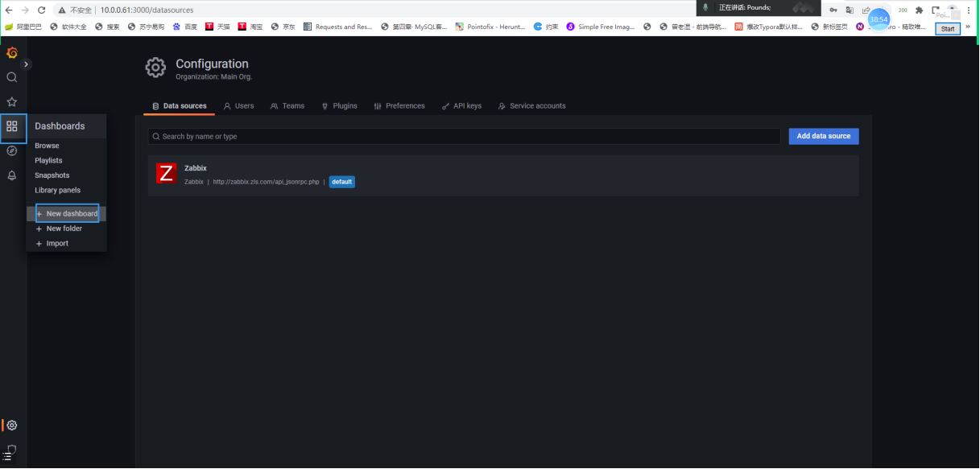
Task: Open the Extensions puzzle-piece icon
Action: point(919,10)
